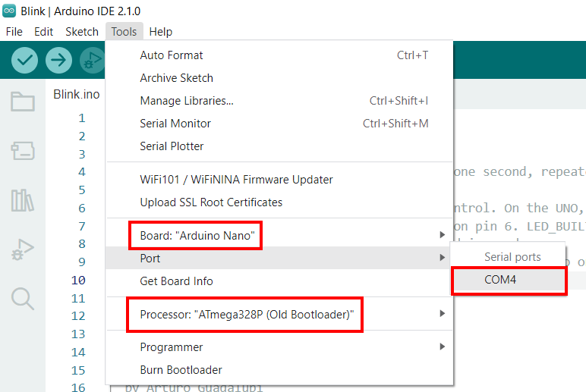The height and width of the screenshot is (392, 586).
Task: Open the Sketchbook folder sidebar icon
Action: coord(23,101)
